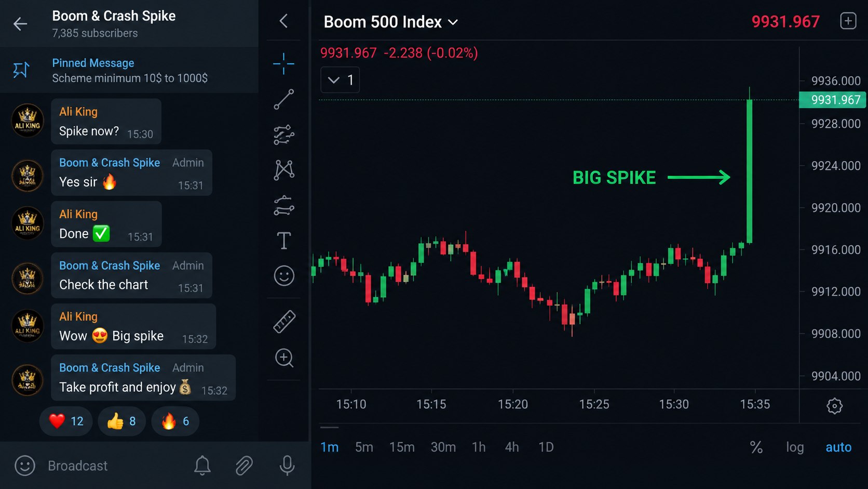Attach a file with the paperclip

244,466
